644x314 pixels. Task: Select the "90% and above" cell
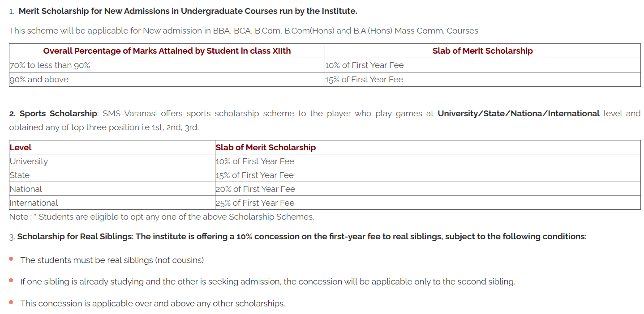pos(39,80)
